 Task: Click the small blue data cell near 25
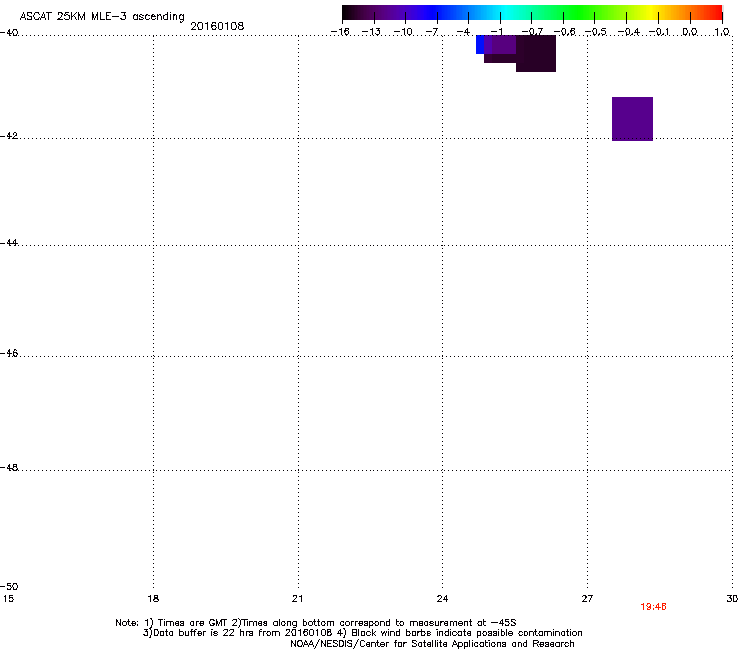point(480,44)
